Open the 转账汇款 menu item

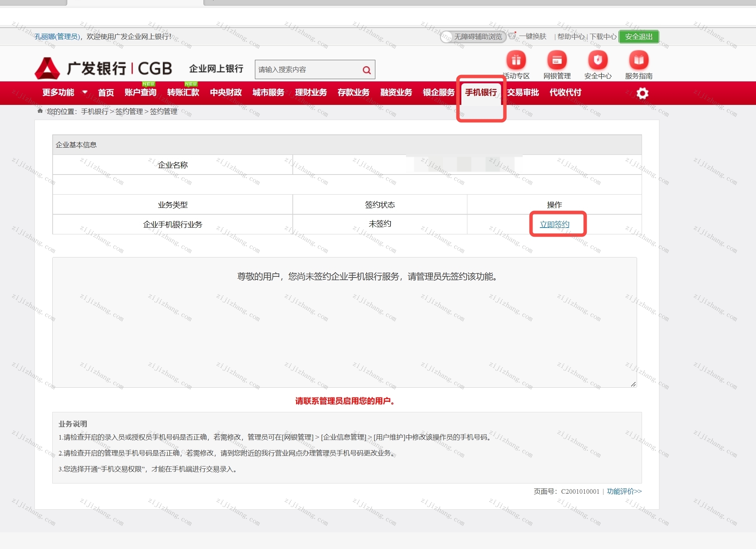(x=183, y=93)
